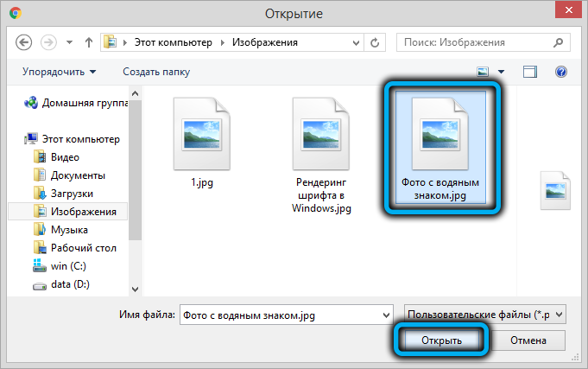588x369 pixels.
Task: Open file type filter 'Пользовательские файлы'
Action: (485, 315)
